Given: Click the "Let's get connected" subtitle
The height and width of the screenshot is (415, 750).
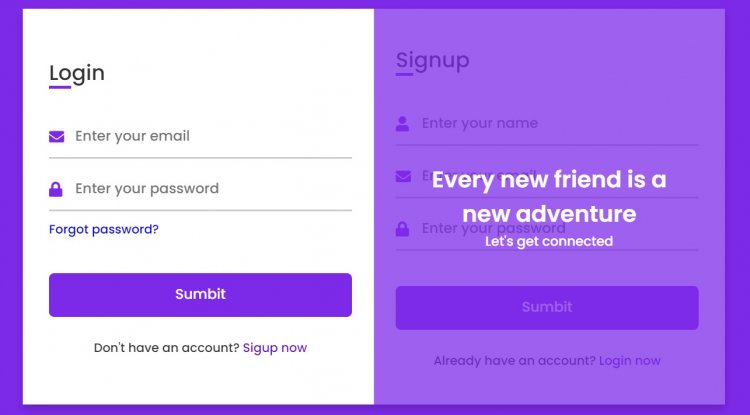Looking at the screenshot, I should (549, 241).
